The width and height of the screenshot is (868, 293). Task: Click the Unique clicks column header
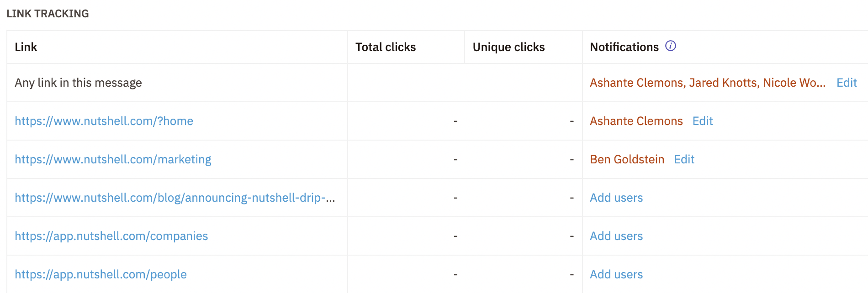[508, 47]
